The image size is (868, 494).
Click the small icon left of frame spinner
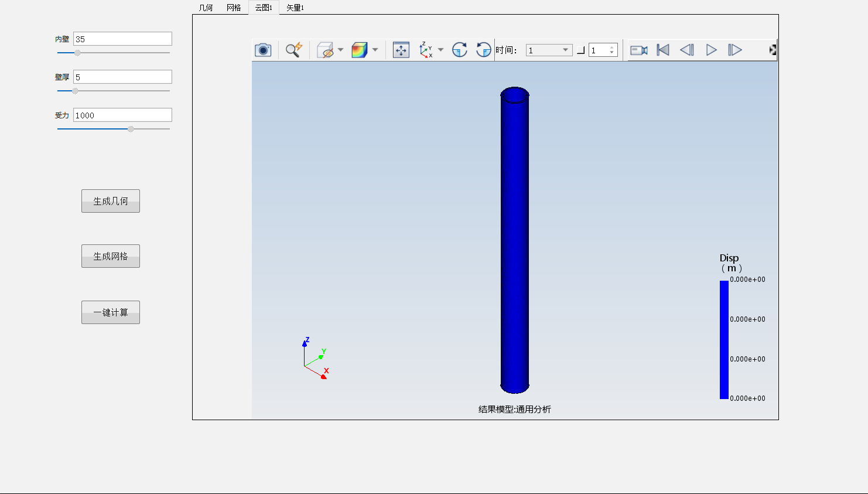[x=580, y=50]
